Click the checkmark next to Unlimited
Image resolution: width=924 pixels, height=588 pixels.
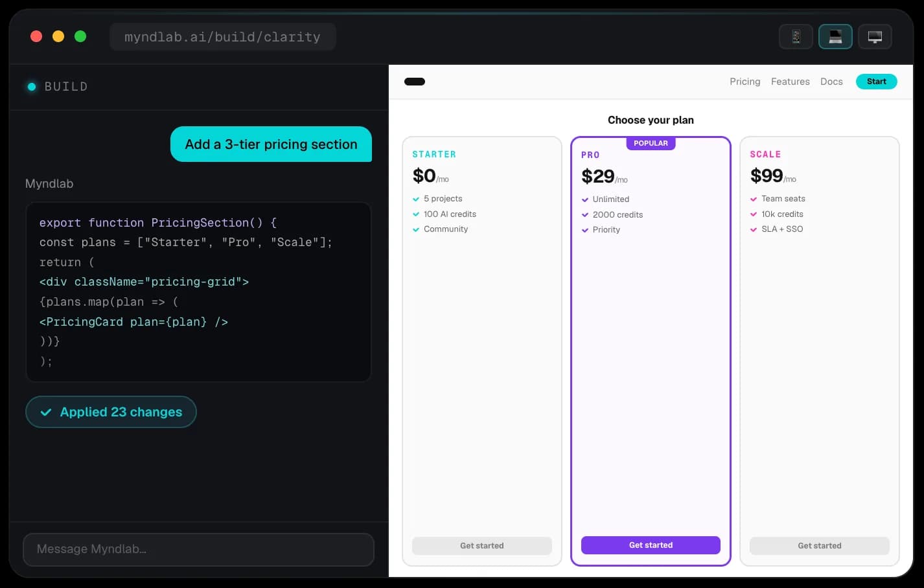coord(585,199)
